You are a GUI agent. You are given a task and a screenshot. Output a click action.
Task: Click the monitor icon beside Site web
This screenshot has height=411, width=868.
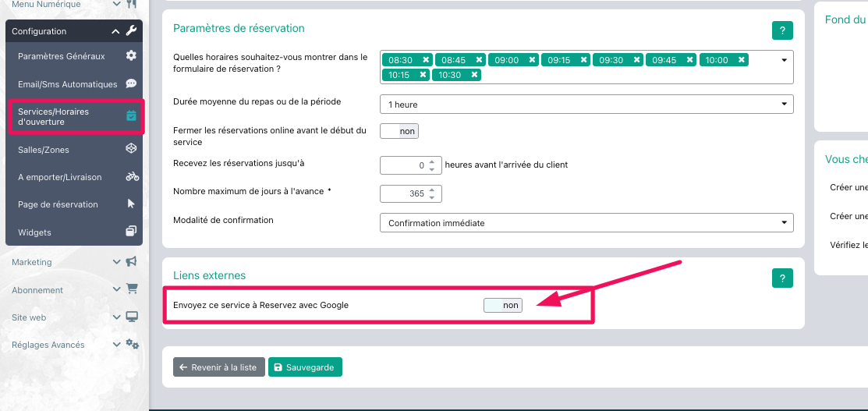(x=132, y=317)
